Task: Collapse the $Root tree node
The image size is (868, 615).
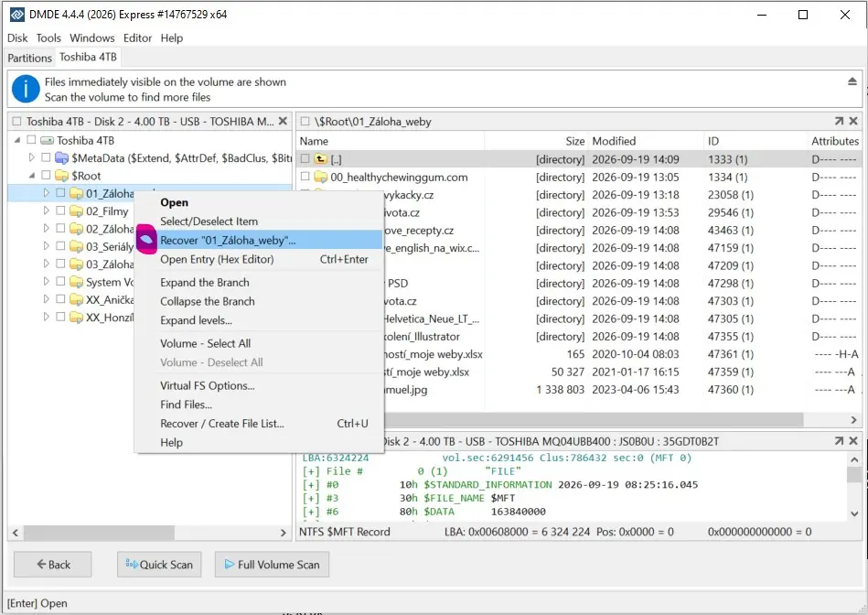Action: [x=31, y=176]
